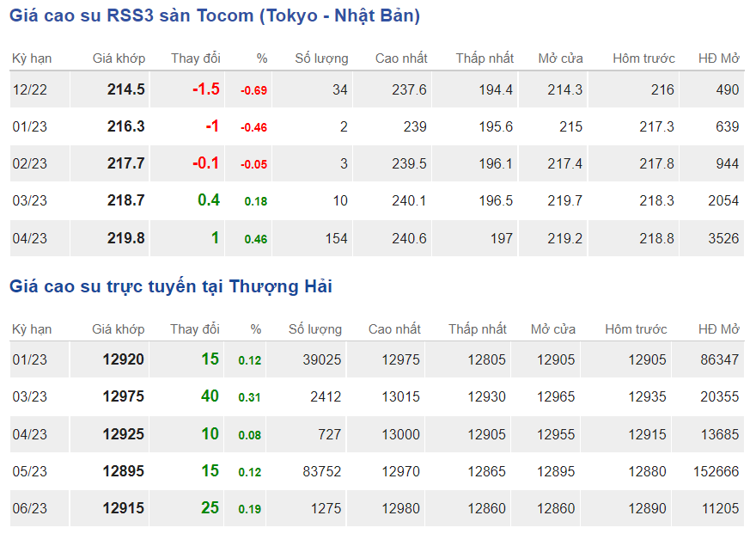Click 'Giá khớp' header in Tocom table
The image size is (756, 540).
click(119, 58)
